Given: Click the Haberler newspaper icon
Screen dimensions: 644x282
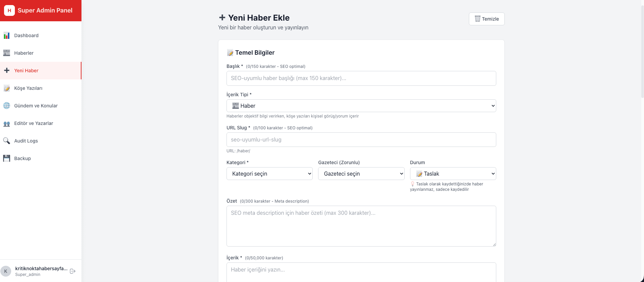Looking at the screenshot, I should (x=6, y=53).
